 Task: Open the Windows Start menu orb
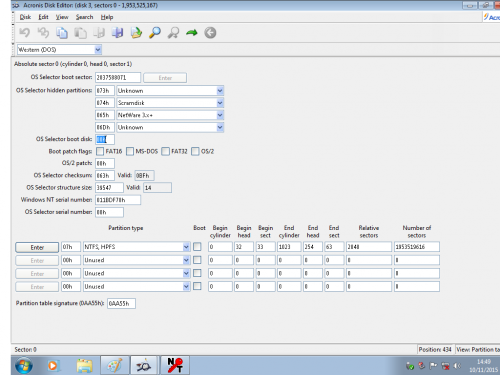(x=24, y=366)
